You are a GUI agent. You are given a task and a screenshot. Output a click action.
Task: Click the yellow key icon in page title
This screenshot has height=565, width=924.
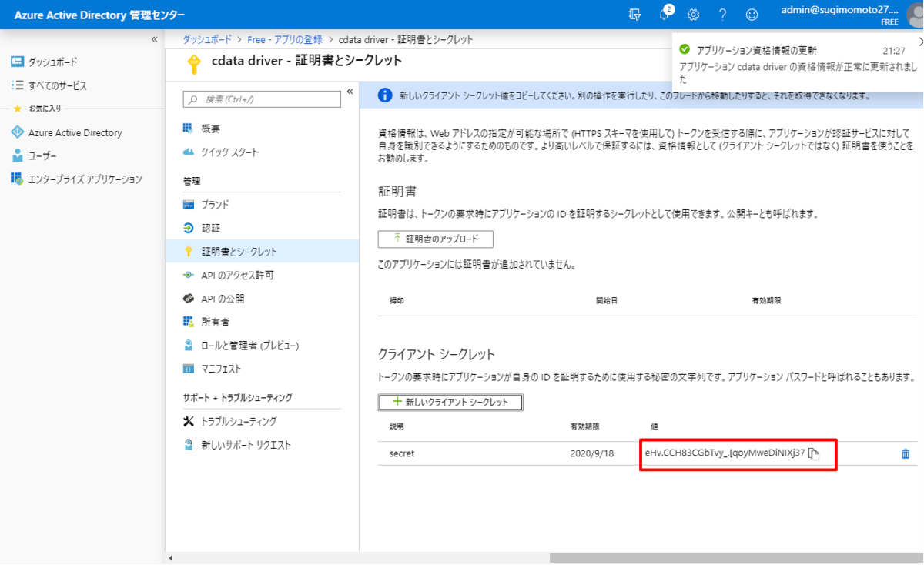[193, 63]
